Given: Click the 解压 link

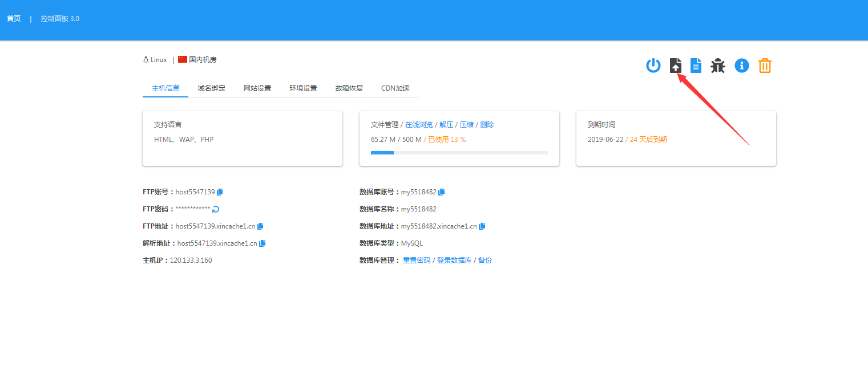Looking at the screenshot, I should [x=446, y=124].
